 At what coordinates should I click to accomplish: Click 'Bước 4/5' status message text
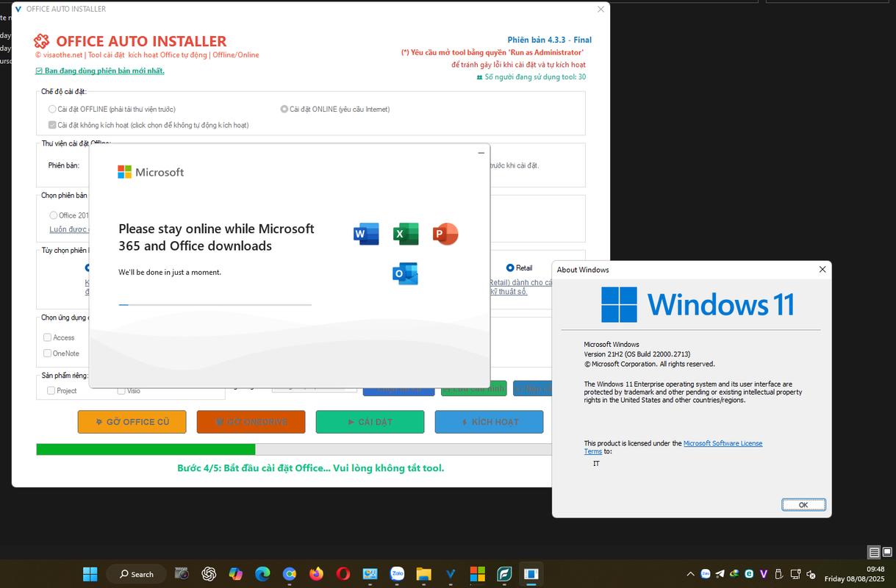coord(310,468)
